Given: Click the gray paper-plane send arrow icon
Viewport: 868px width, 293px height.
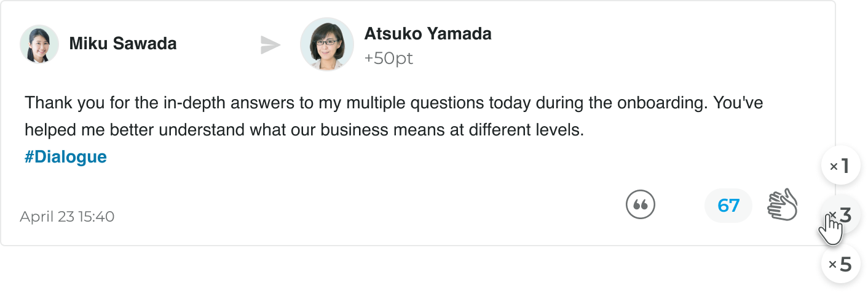Looking at the screenshot, I should (x=270, y=45).
